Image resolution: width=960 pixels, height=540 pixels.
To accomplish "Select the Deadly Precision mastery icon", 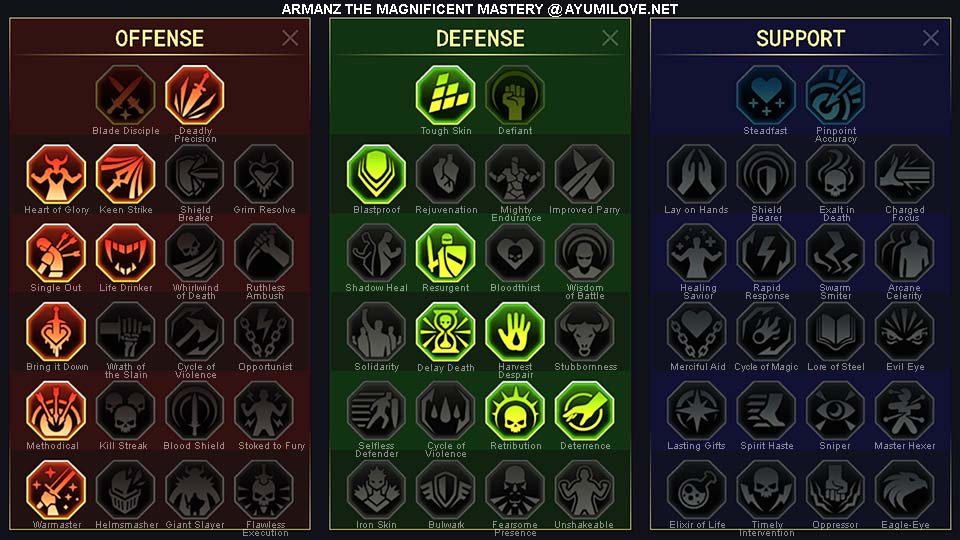I will pyautogui.click(x=195, y=96).
